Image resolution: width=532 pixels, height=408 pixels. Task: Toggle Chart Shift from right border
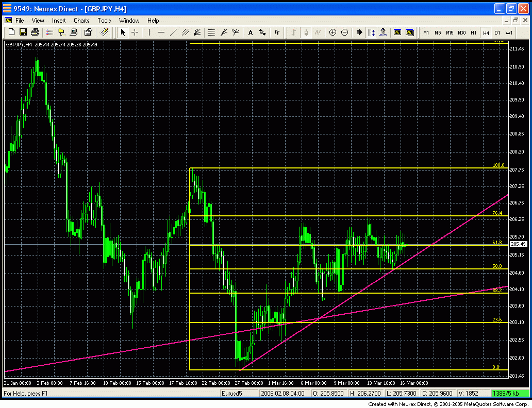pos(372,32)
